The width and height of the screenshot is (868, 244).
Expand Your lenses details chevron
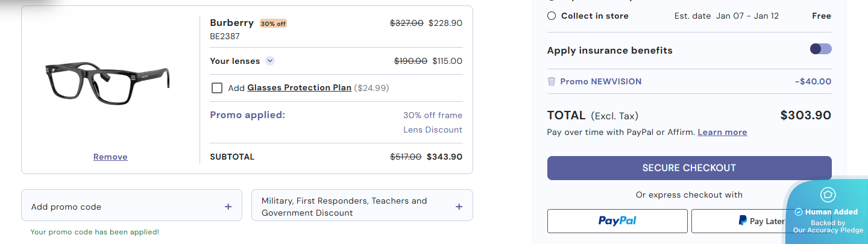(270, 61)
